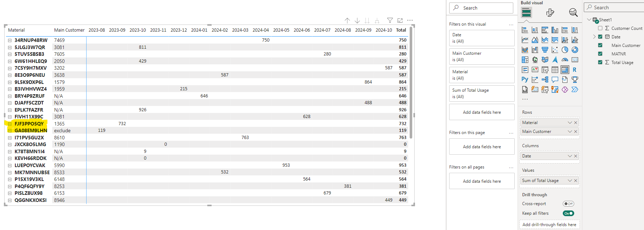Screen dimensions: 644x230
Task: Open Main Customer dropdown in Rows
Action: 570,132
